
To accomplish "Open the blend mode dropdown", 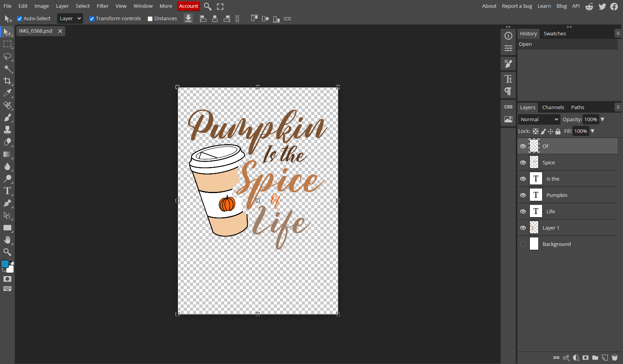I will point(539,119).
